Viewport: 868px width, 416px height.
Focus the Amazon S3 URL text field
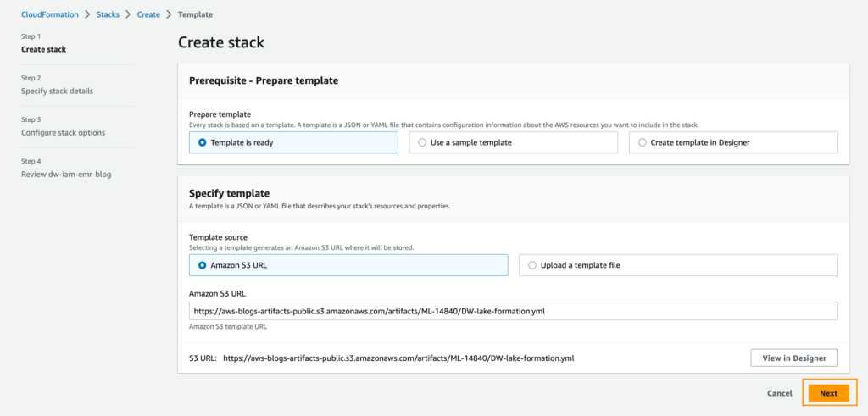(514, 311)
